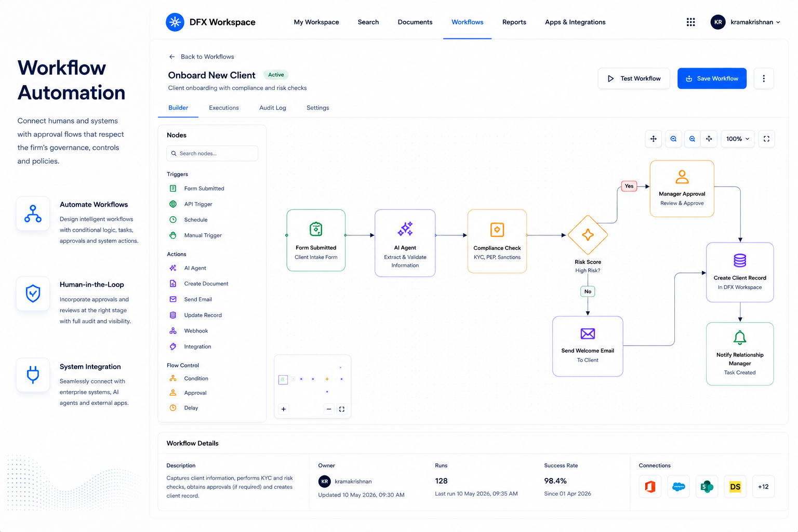Show the +12 more connections

763,487
